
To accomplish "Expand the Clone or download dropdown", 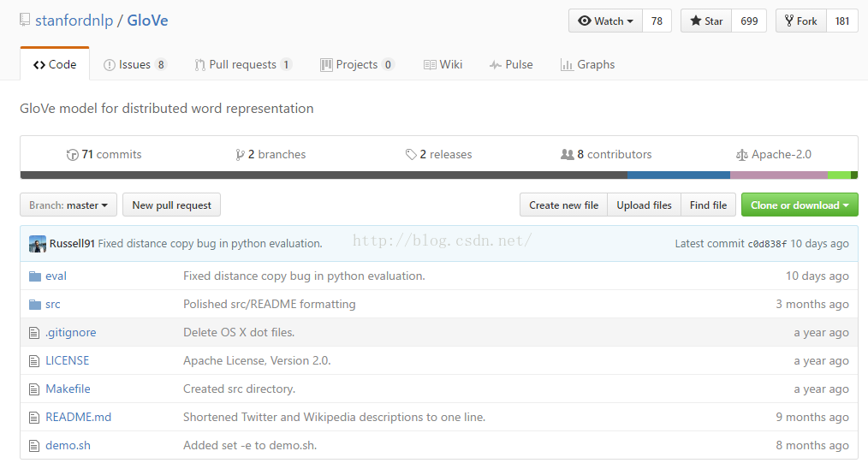I will click(x=800, y=205).
